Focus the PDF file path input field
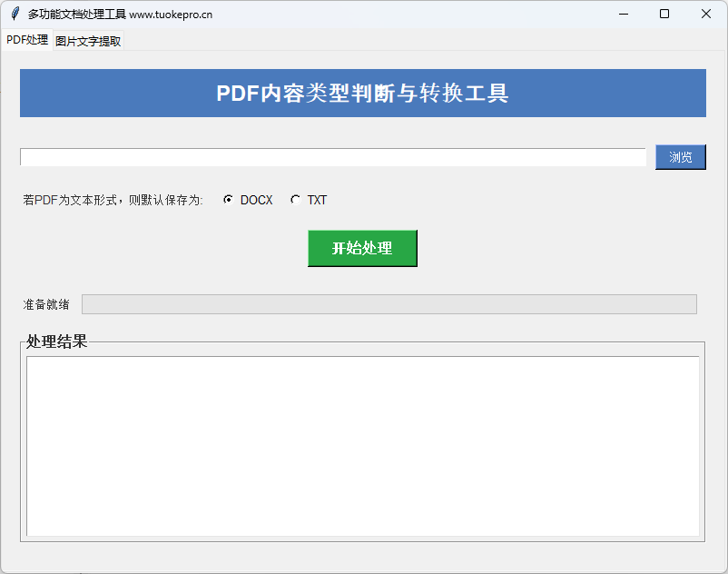The height and width of the screenshot is (574, 728). [333, 157]
